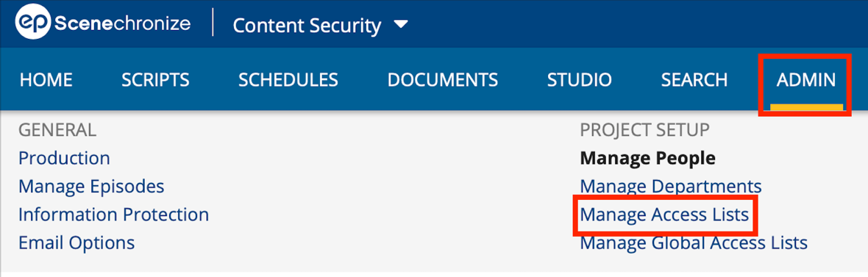Open Email Options
868x277 pixels.
tap(77, 242)
